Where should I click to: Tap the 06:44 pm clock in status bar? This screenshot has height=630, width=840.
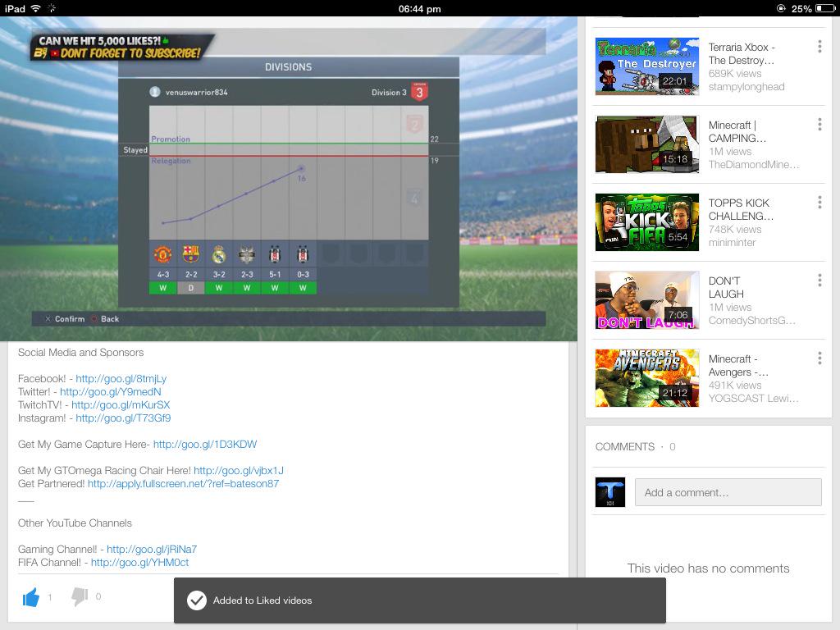[x=419, y=8]
